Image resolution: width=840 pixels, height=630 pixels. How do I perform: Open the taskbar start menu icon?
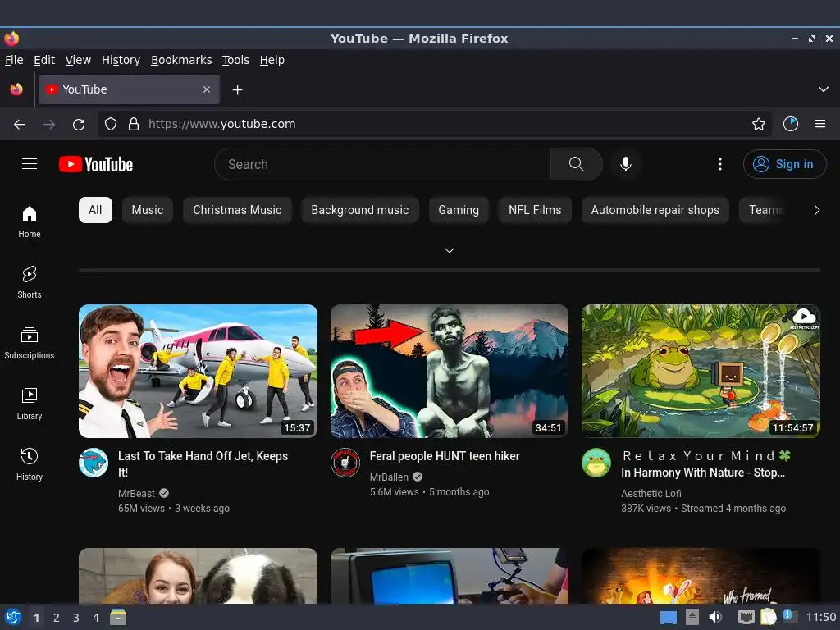(x=13, y=617)
